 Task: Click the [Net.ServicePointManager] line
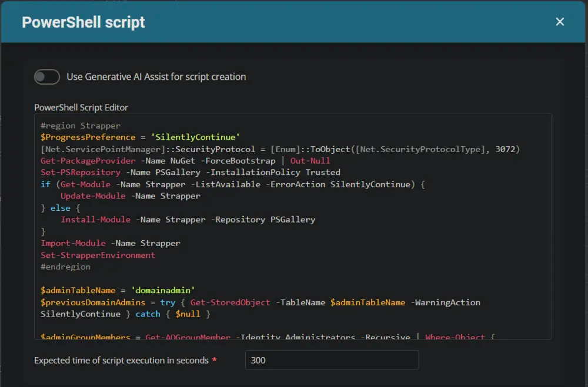click(280, 149)
